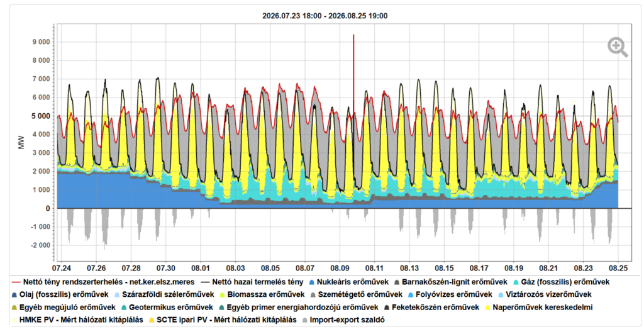This screenshot has height=334, width=644.
Task: Toggle SCTE ipari PV legend entry
Action: [x=222, y=320]
